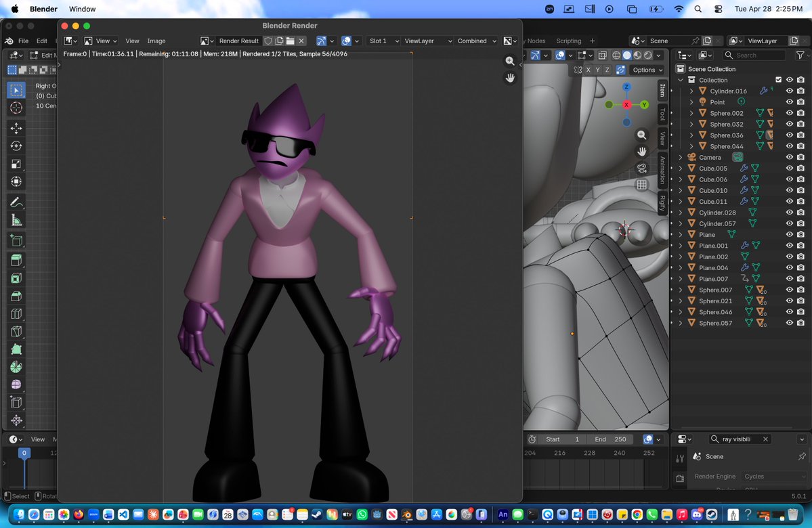Uncheck the Collection exclude checkbox
The height and width of the screenshot is (528, 812).
pos(778,80)
